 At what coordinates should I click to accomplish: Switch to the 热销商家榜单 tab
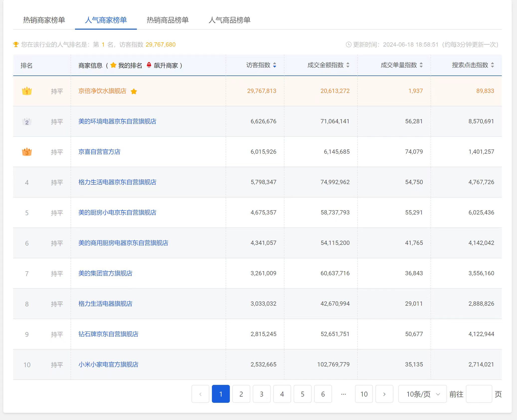44,20
